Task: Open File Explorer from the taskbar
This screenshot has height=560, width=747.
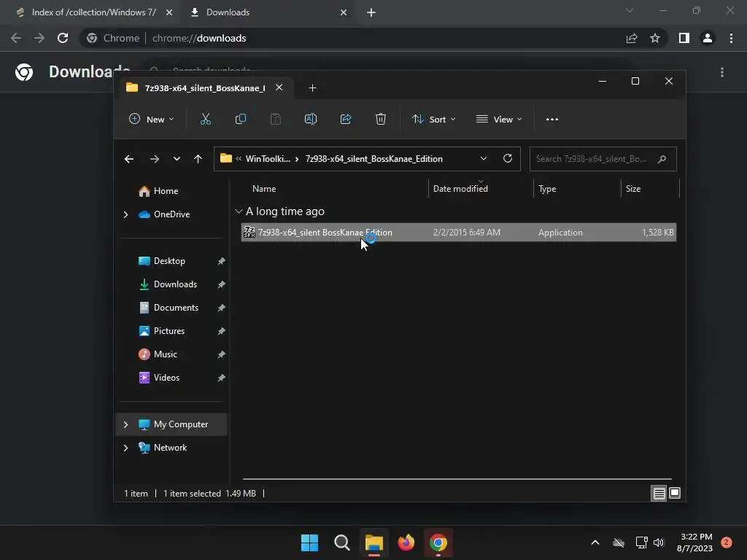Action: (374, 542)
